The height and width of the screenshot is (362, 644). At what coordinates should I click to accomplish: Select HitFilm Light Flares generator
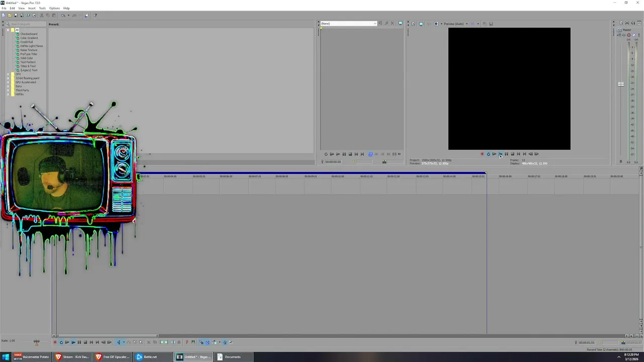pos(31,46)
